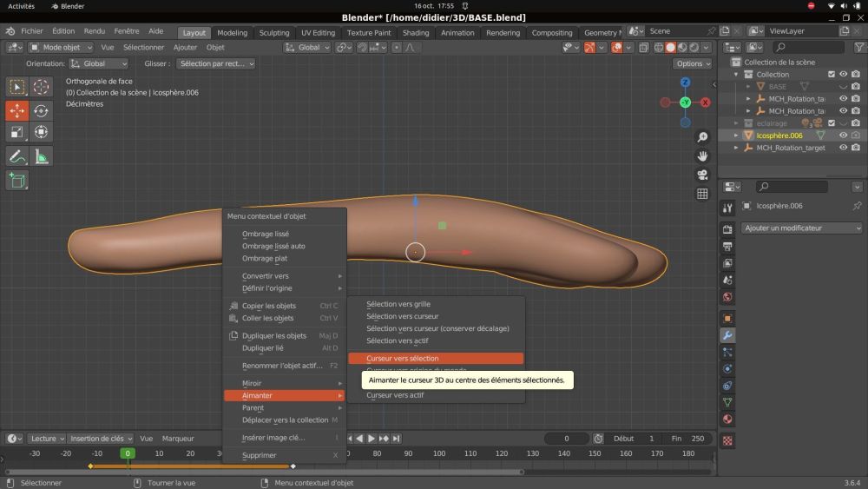Open the Render properties tab

coord(727,229)
